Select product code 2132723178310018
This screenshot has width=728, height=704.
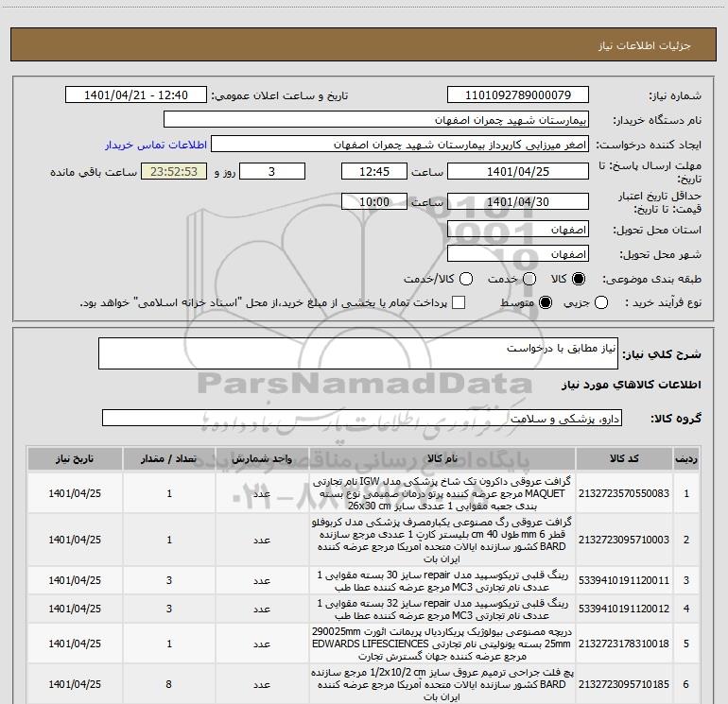(624, 644)
